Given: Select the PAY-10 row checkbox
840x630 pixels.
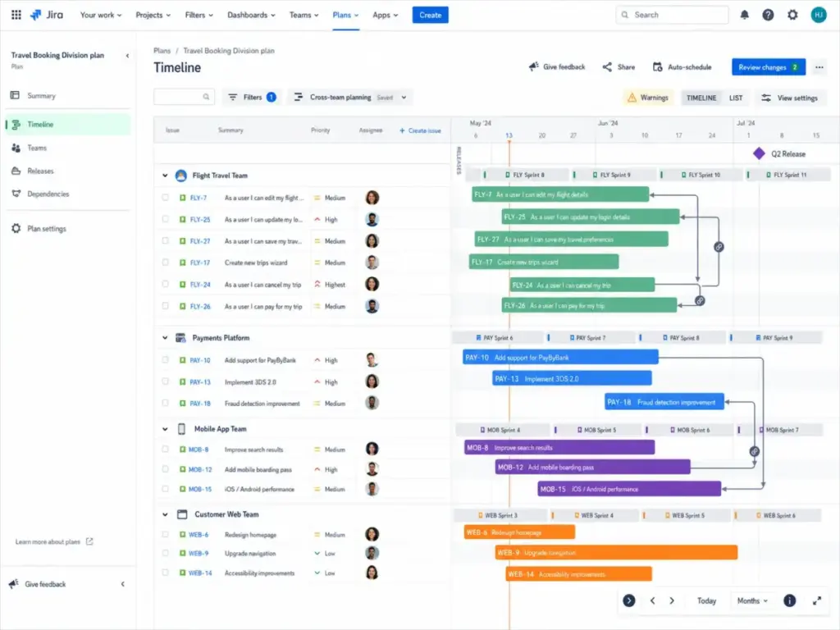Looking at the screenshot, I should [165, 360].
